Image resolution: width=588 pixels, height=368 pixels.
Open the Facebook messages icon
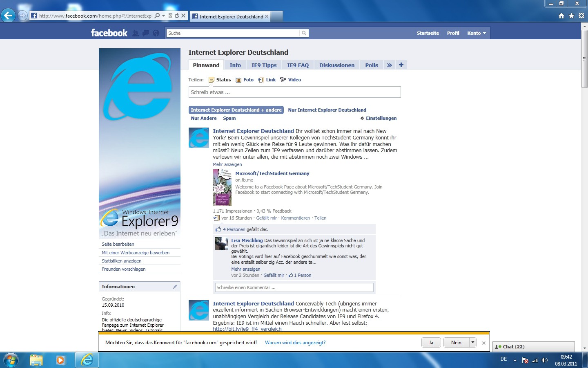[146, 33]
